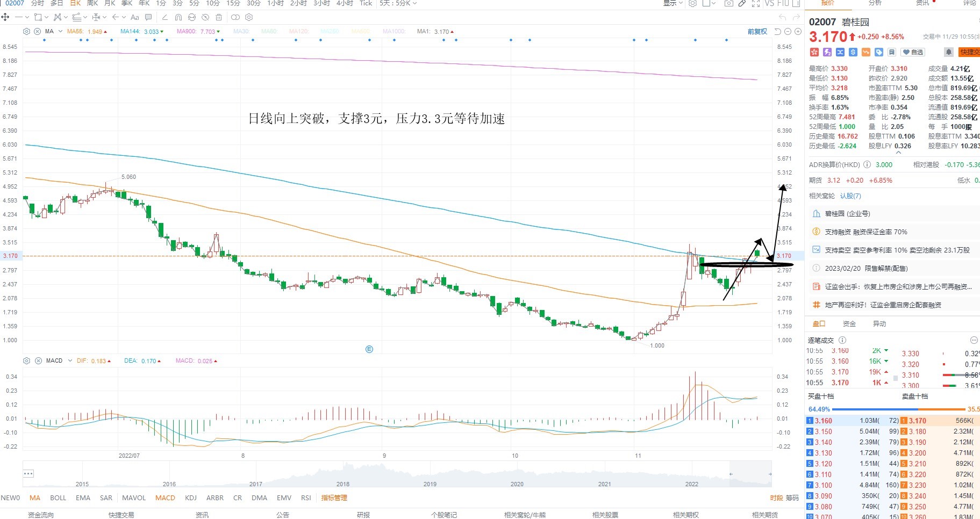Screen dimensions: 980x519
Task: Open MA indicator settings gear
Action: point(26,31)
